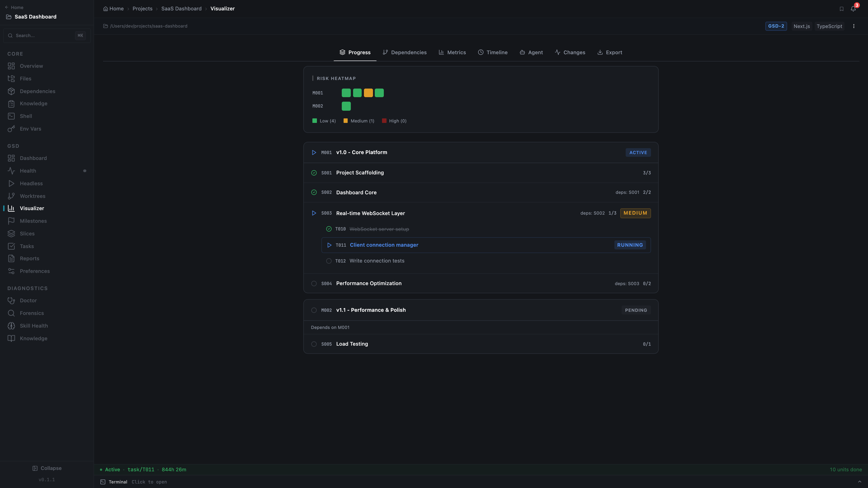Expand the S003 Real-time WebSocket Layer slice
Screen dimensions: 868x488
click(x=314, y=213)
